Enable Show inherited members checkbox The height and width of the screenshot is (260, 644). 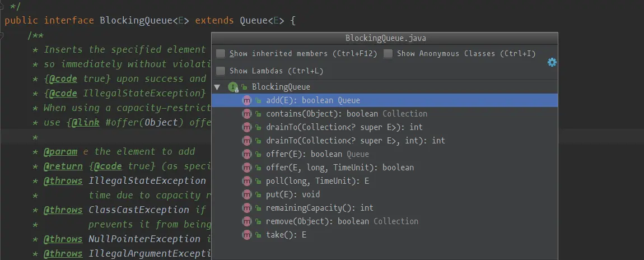221,53
